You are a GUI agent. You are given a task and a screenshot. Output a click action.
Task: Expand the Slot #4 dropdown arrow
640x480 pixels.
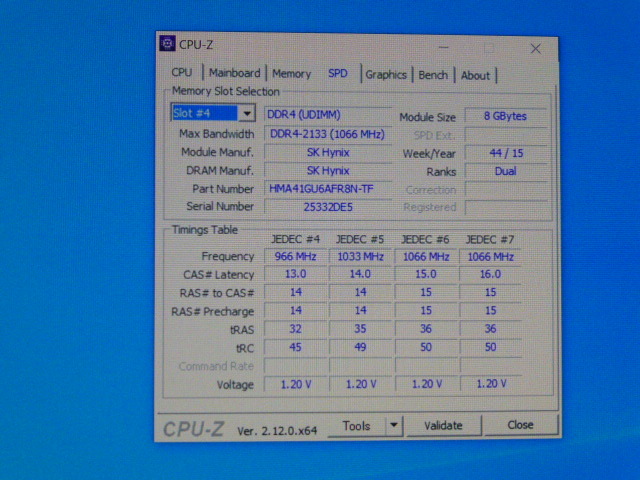(247, 113)
